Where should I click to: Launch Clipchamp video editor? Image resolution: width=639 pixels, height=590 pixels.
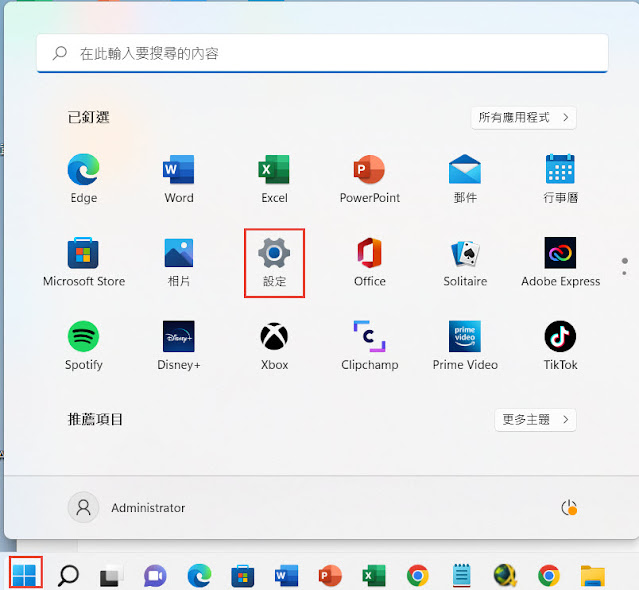click(x=370, y=346)
